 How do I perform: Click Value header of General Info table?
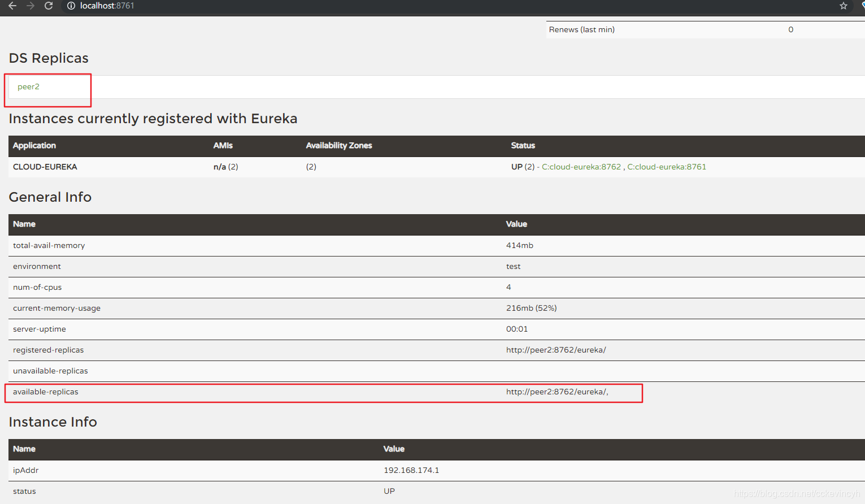pyautogui.click(x=516, y=224)
